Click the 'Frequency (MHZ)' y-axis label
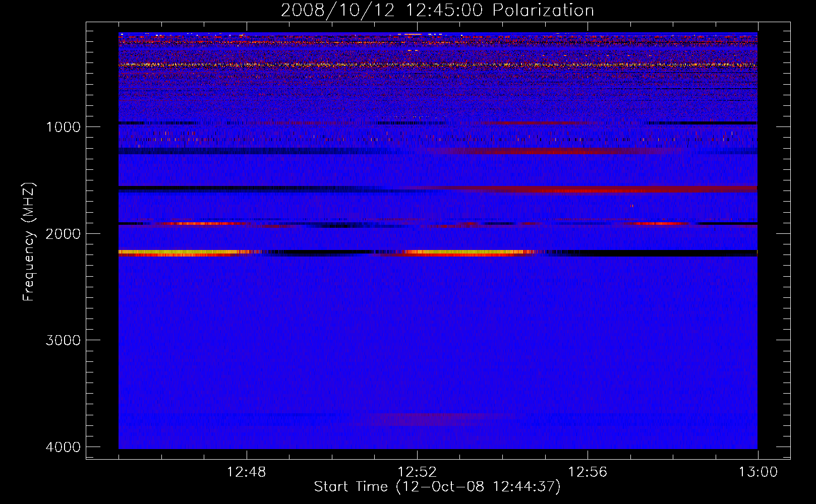 29,241
